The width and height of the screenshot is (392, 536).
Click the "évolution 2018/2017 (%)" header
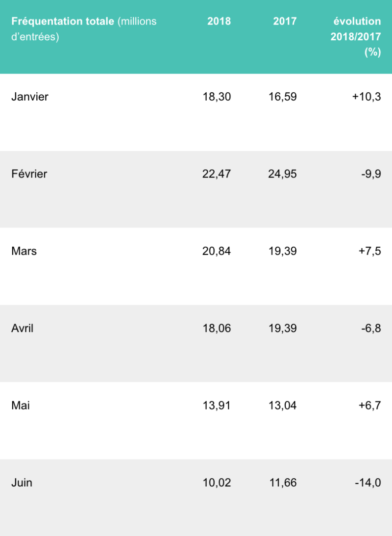[356, 37]
